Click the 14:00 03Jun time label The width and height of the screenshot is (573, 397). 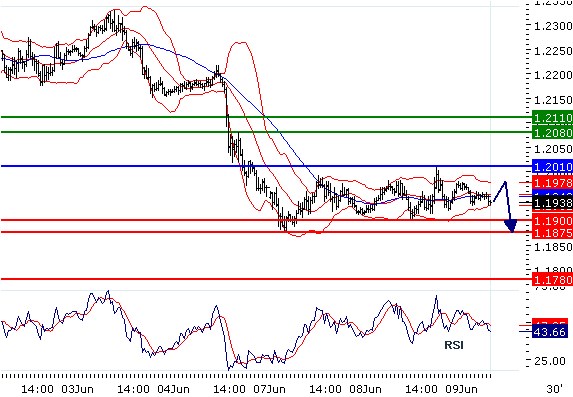click(x=57, y=389)
